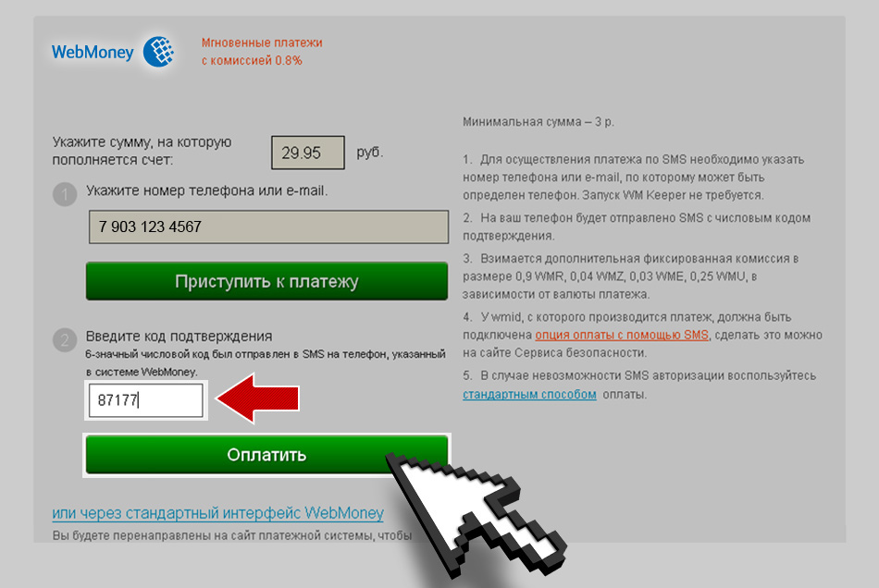Click the Минимальная сумма – 3 р. note
Viewport: 879px width, 588px height.
tap(539, 121)
